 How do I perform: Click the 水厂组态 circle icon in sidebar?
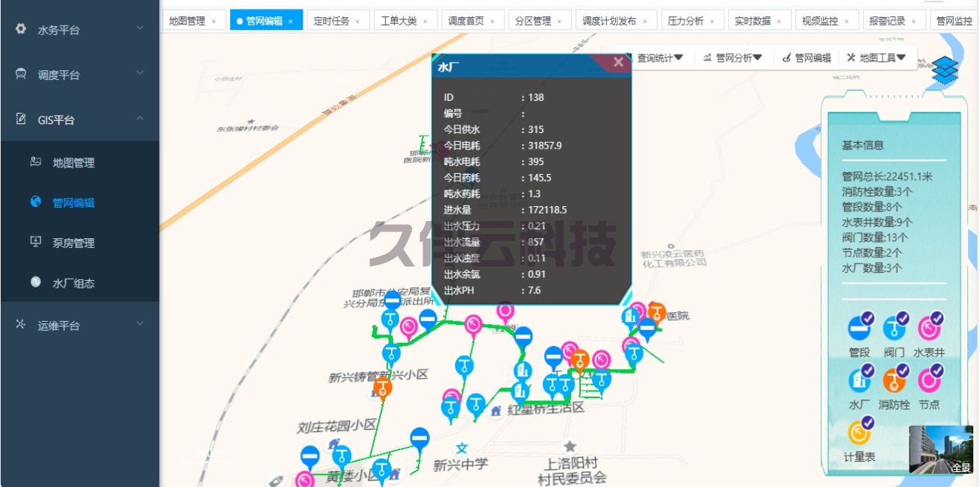click(35, 282)
